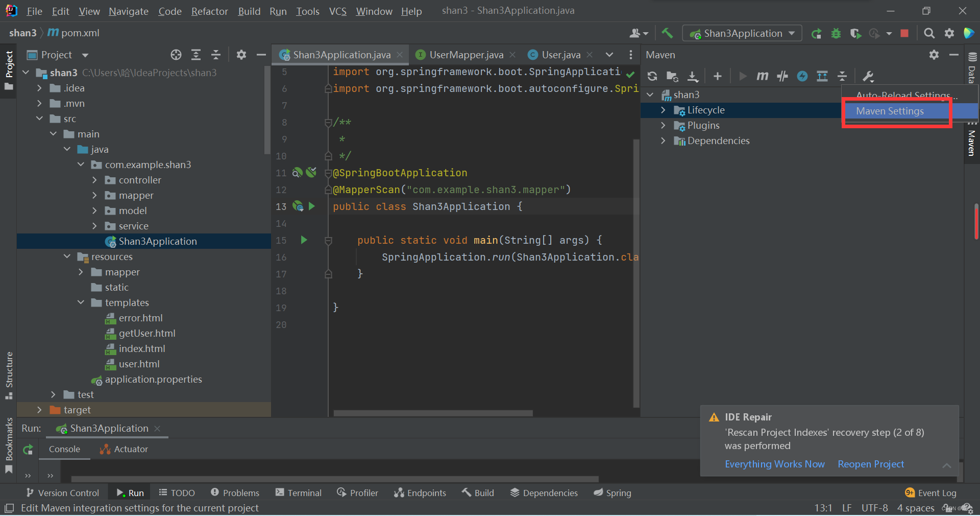Switch to the Actuator tab in the Run panel
The height and width of the screenshot is (516, 980).
point(124,450)
